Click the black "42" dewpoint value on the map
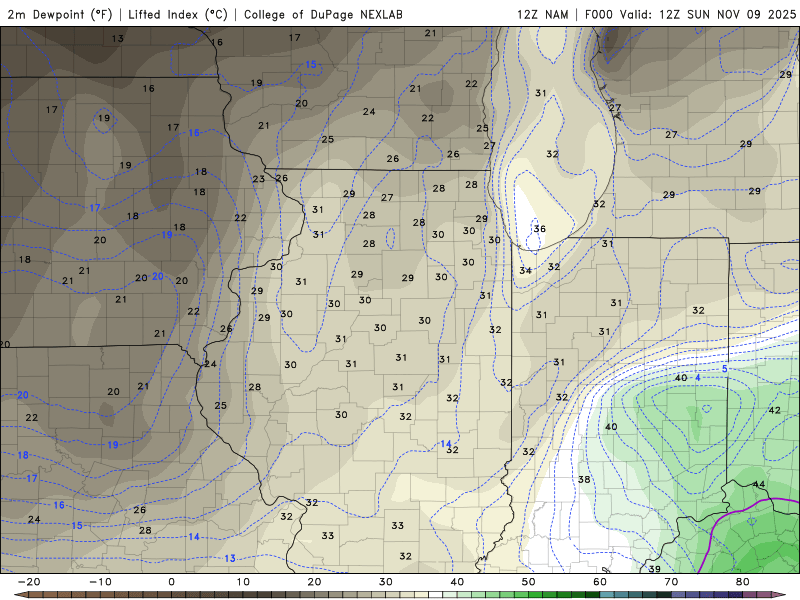This screenshot has height=600, width=800. coord(774,410)
